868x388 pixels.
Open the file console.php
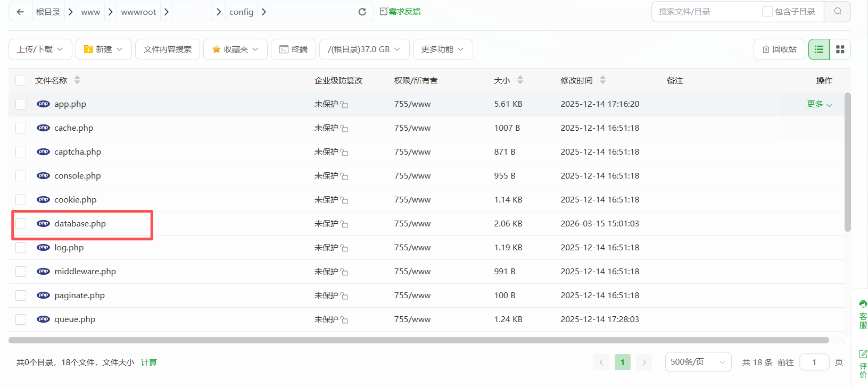[x=78, y=176]
